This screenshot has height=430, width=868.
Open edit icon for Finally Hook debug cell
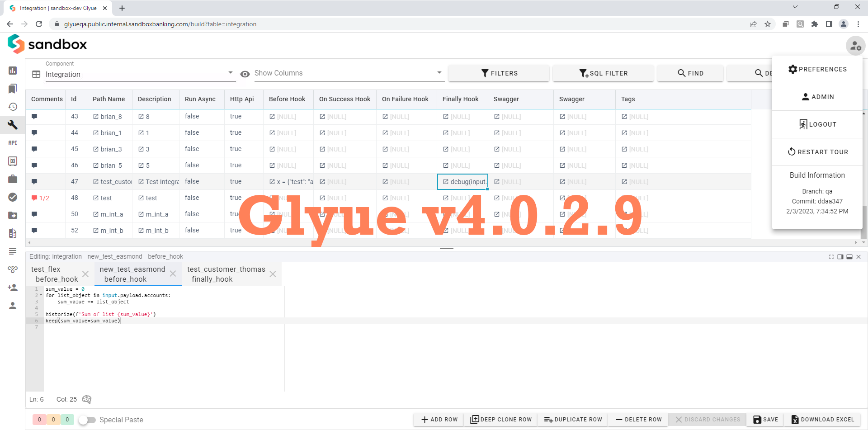[x=446, y=182]
